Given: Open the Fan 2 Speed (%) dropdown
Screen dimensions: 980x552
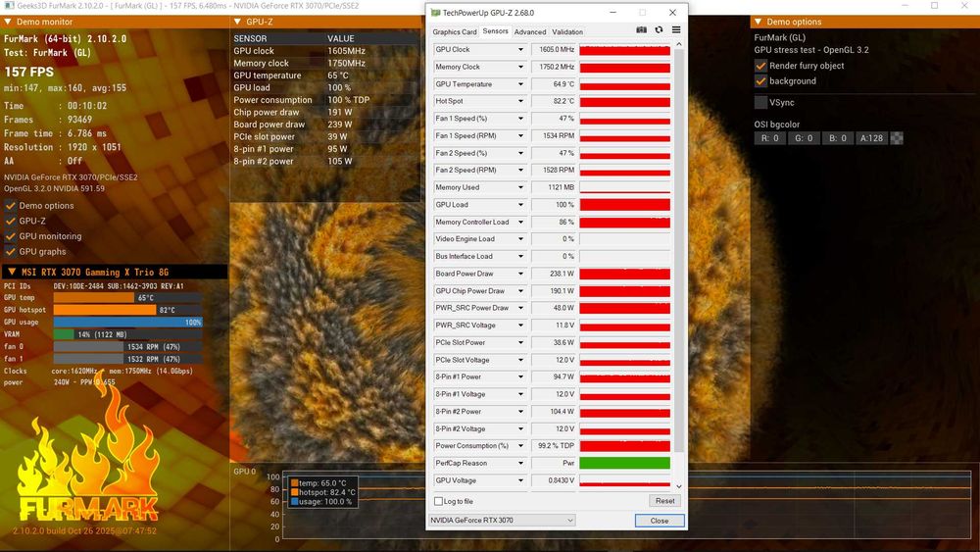Looking at the screenshot, I should [520, 153].
